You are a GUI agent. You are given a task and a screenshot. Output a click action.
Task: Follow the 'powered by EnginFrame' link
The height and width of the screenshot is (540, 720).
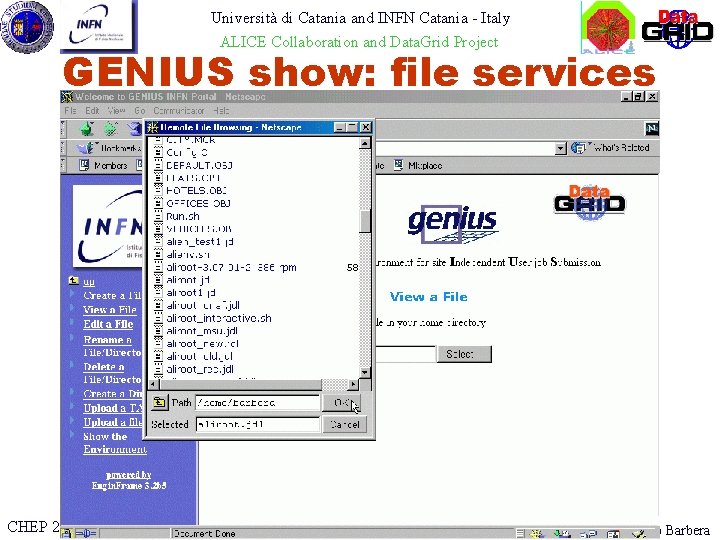coord(129,480)
